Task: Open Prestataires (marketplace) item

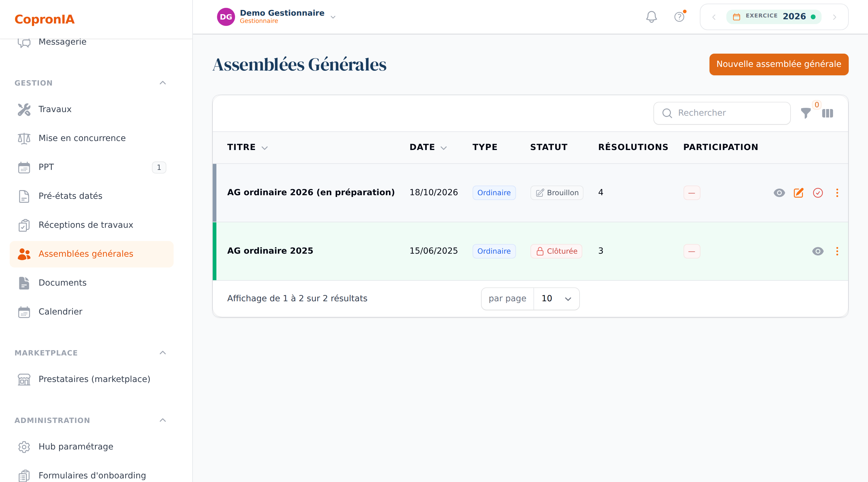Action: coord(91,379)
